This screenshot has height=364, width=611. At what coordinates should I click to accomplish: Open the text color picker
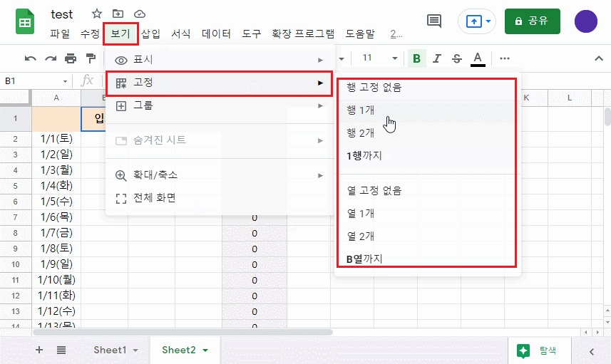pos(478,59)
